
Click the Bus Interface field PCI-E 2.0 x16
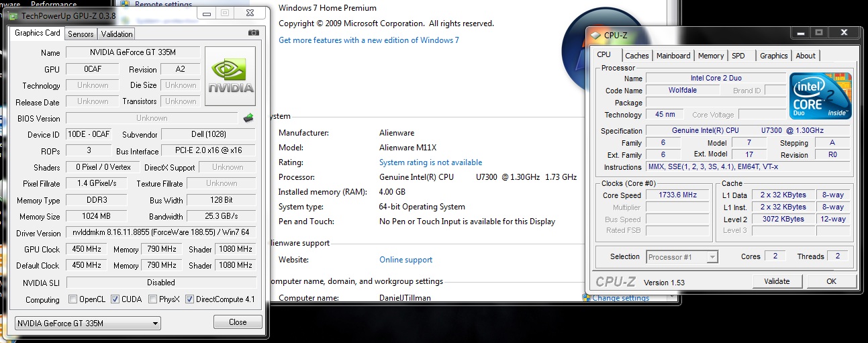click(208, 151)
